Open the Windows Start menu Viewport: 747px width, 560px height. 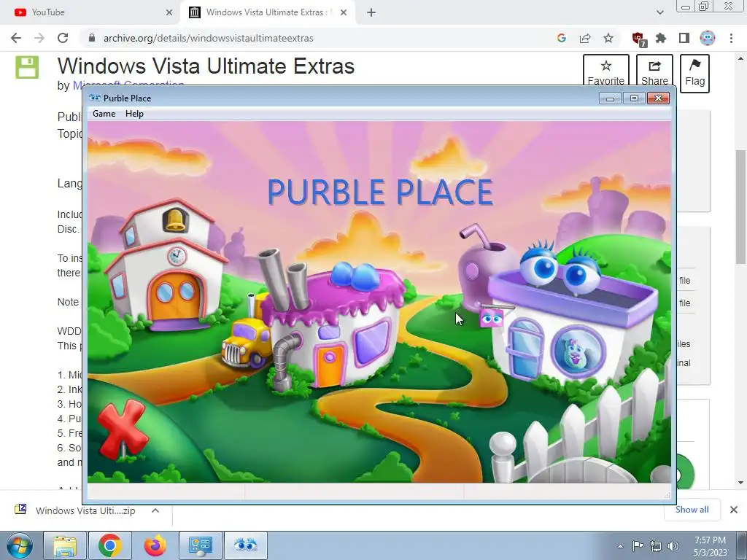(x=19, y=545)
